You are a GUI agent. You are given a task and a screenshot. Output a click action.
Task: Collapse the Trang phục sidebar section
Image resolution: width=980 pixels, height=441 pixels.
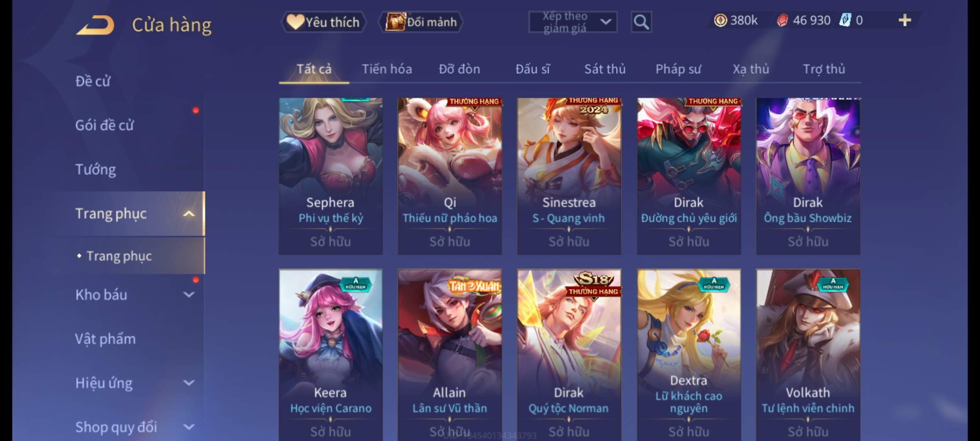(189, 214)
